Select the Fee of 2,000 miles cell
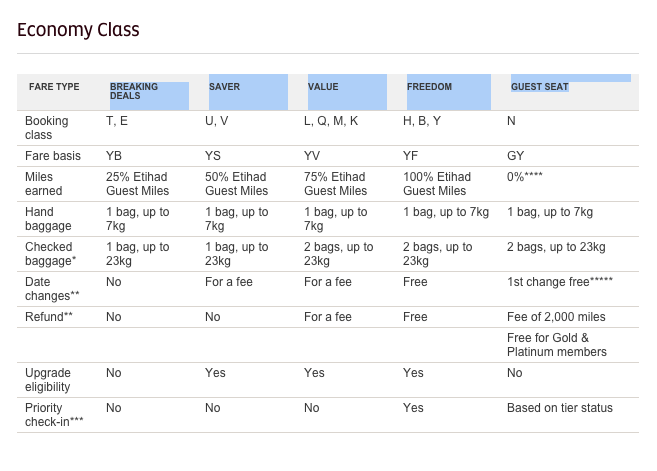Screen dimensions: 657x471 556,317
